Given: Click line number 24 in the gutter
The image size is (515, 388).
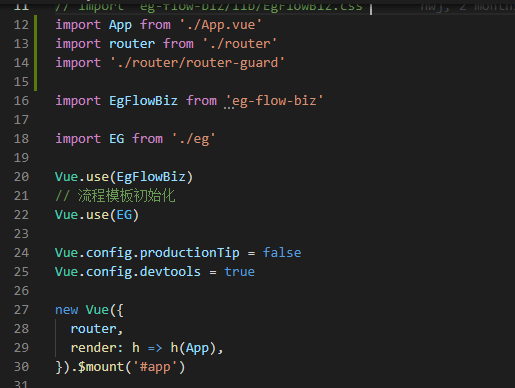Looking at the screenshot, I should 21,253.
